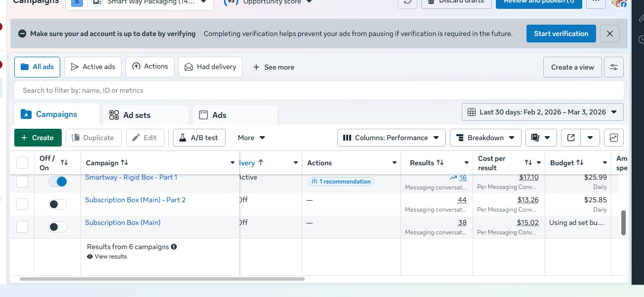This screenshot has width=644, height=297.
Task: Sort by Off / On column
Action: [64, 162]
